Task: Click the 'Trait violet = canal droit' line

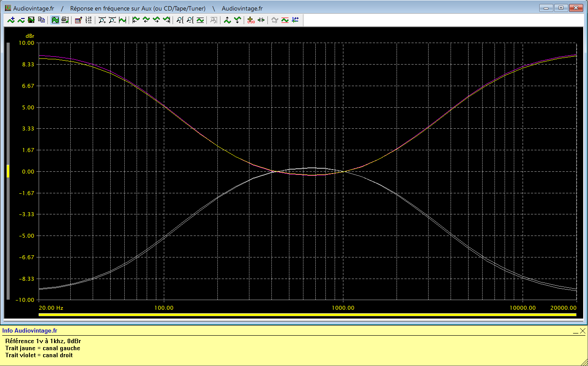Action: tap(39, 355)
